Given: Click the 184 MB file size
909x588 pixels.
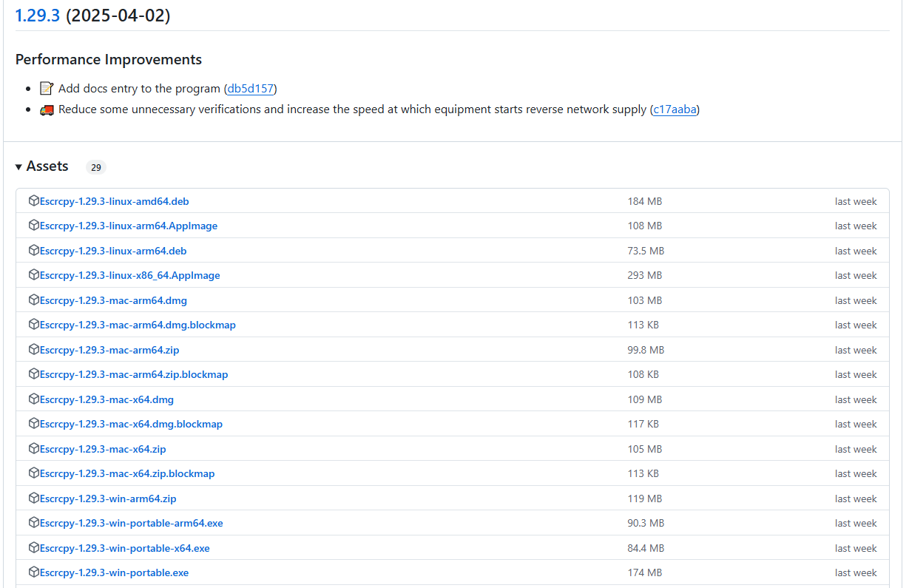Looking at the screenshot, I should tap(645, 201).
